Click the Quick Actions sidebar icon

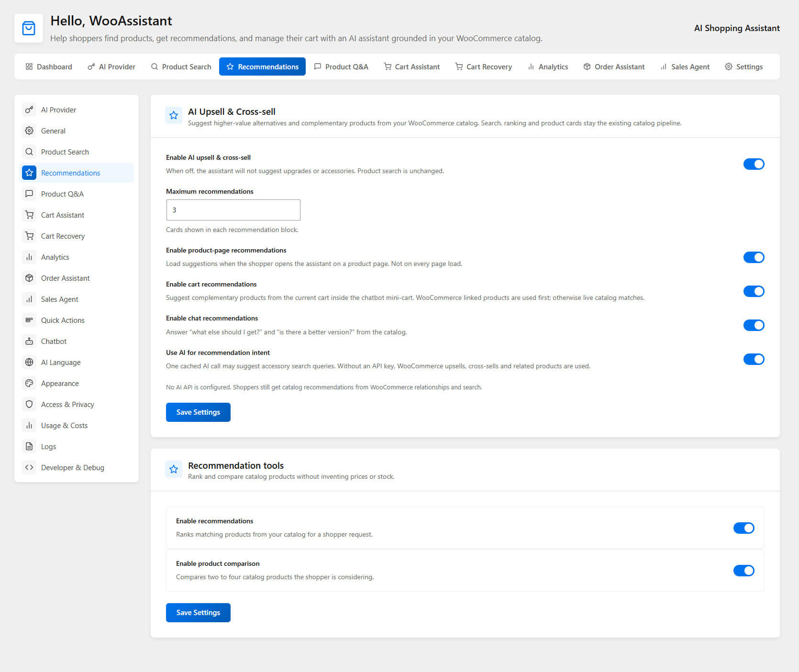[x=29, y=320]
